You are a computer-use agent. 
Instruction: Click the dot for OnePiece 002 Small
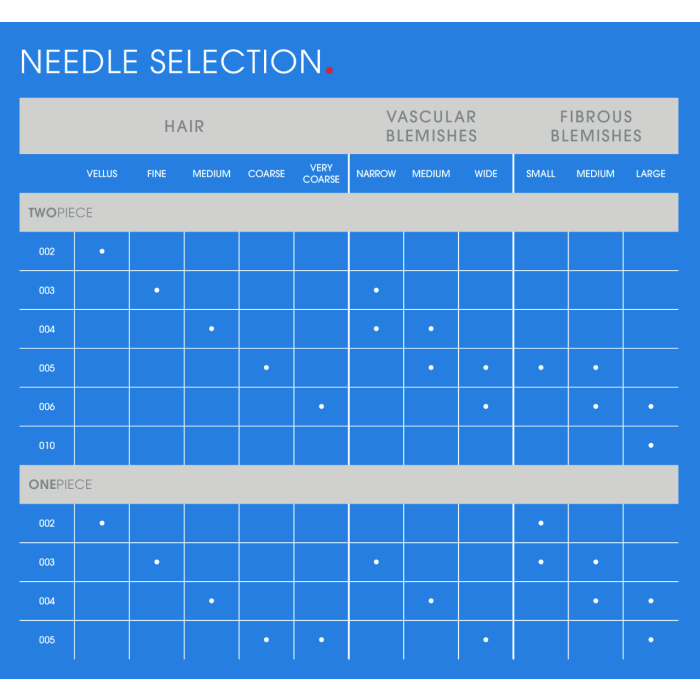coord(541,523)
